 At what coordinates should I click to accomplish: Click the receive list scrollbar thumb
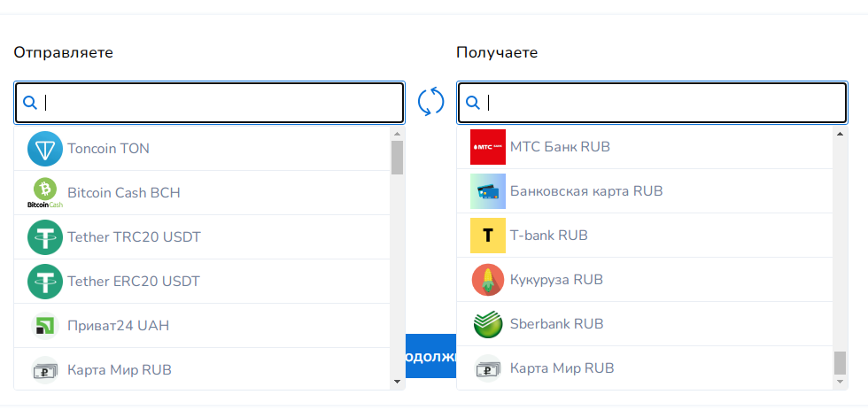tap(840, 363)
